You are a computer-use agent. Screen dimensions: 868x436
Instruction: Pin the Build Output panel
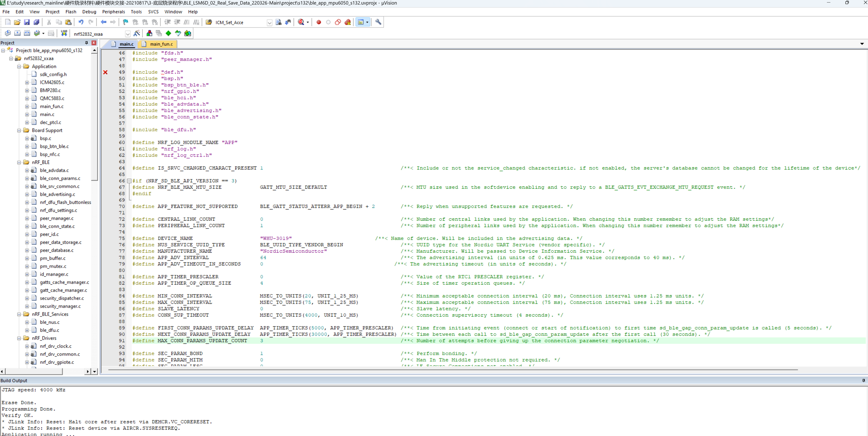pyautogui.click(x=863, y=380)
